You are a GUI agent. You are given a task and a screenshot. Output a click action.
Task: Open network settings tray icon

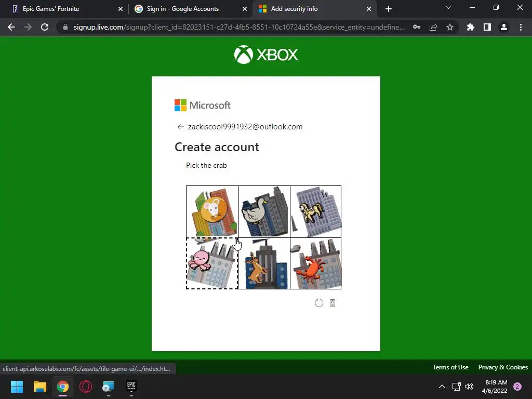click(x=456, y=387)
